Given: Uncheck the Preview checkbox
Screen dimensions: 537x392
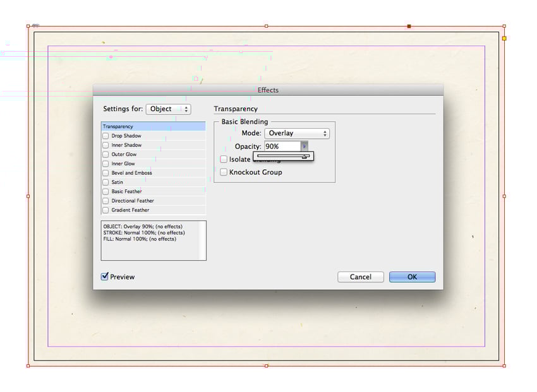Looking at the screenshot, I should coord(104,276).
